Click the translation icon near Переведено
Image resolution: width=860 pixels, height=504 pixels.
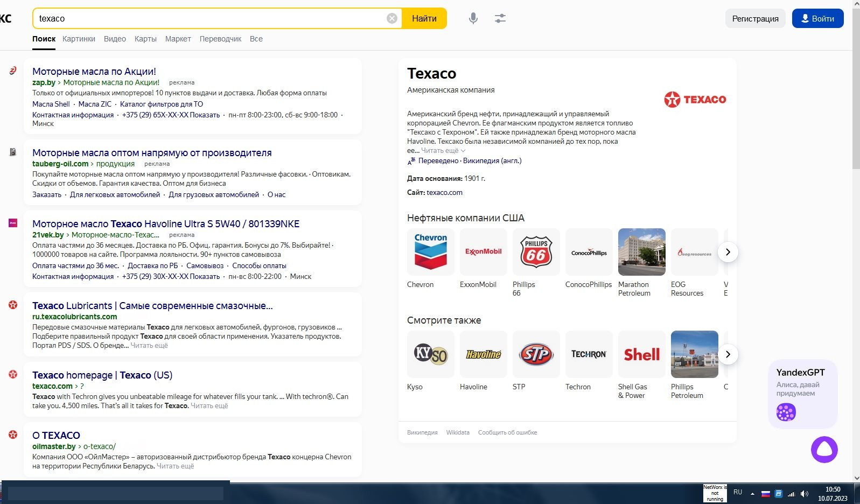pos(411,161)
